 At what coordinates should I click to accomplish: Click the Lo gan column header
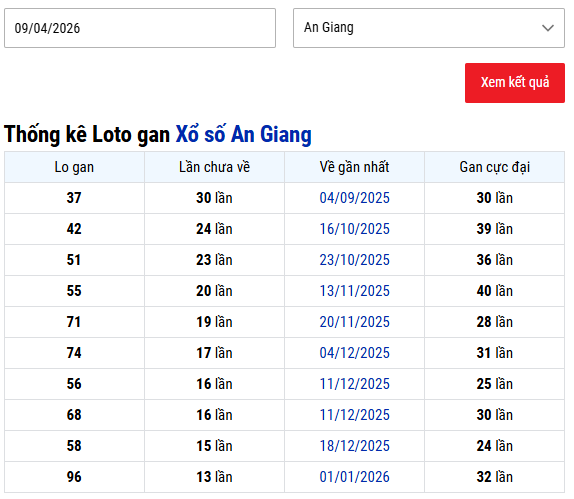(x=74, y=167)
